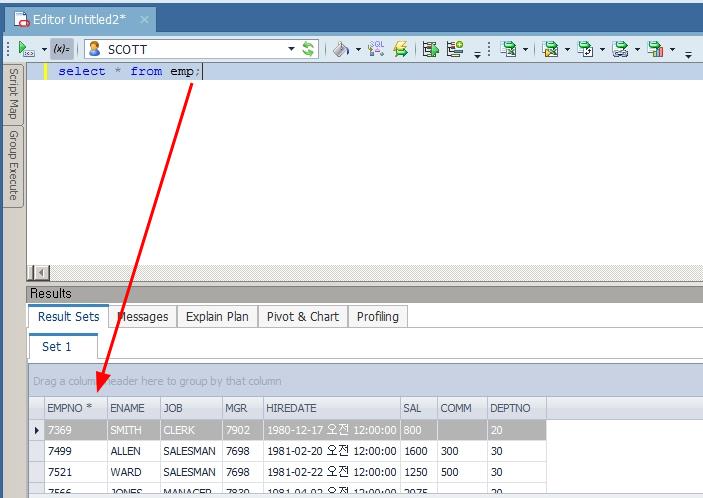Click the chart report toolbar icon
The height and width of the screenshot is (498, 703).
coord(655,49)
